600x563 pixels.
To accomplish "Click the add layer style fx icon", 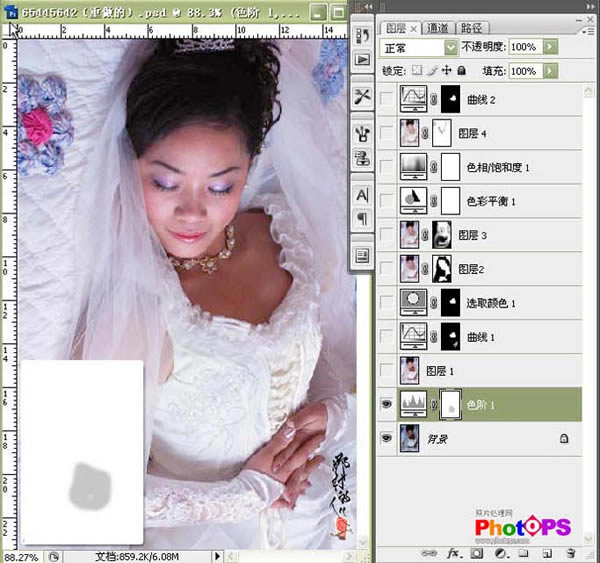I will pos(452,552).
